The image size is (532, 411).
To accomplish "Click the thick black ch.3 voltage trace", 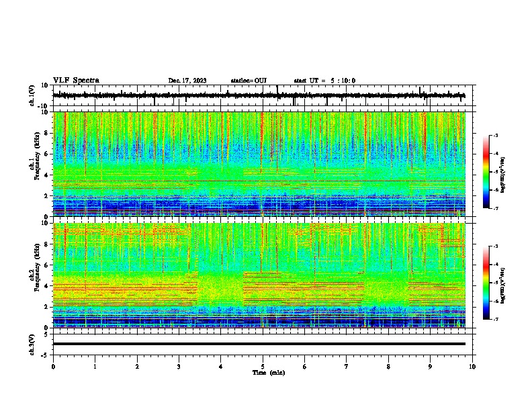I will [x=259, y=344].
